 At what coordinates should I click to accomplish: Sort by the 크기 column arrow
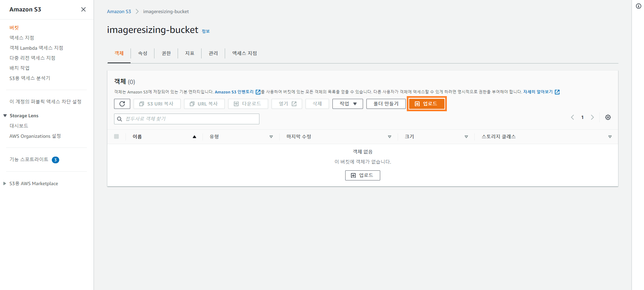[x=466, y=137]
